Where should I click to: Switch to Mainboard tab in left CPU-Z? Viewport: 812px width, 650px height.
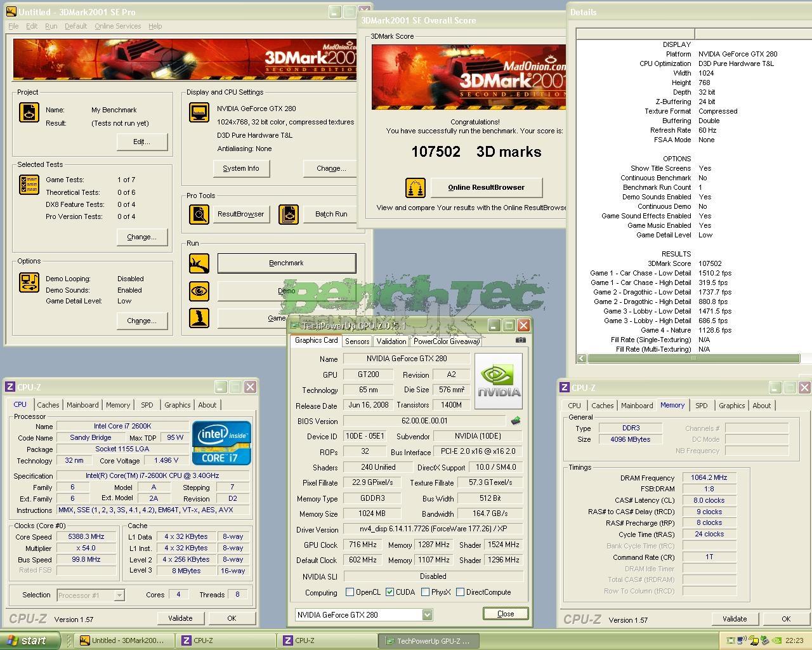82,405
